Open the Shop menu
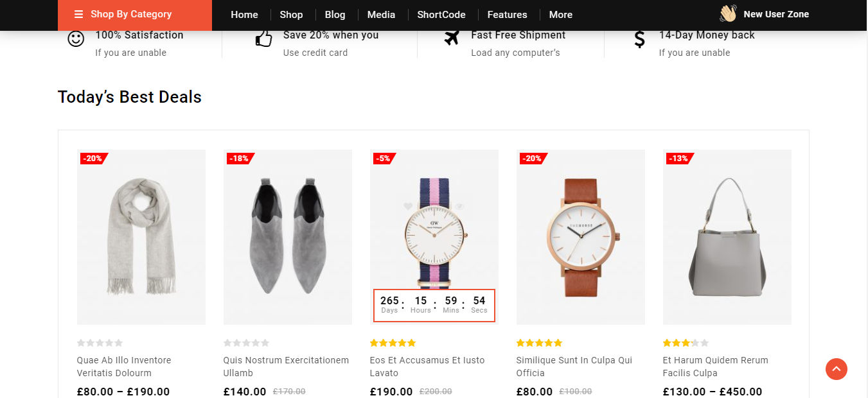Image resolution: width=868 pixels, height=398 pixels. tap(291, 15)
